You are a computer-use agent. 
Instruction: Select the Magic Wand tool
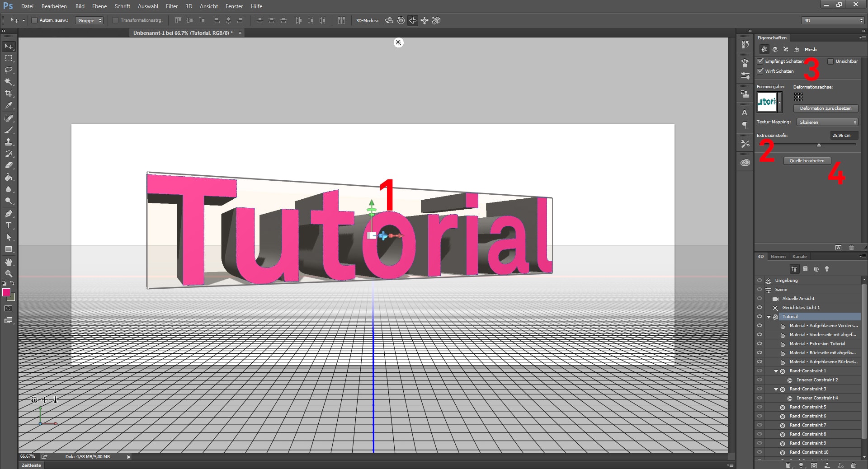(x=9, y=82)
